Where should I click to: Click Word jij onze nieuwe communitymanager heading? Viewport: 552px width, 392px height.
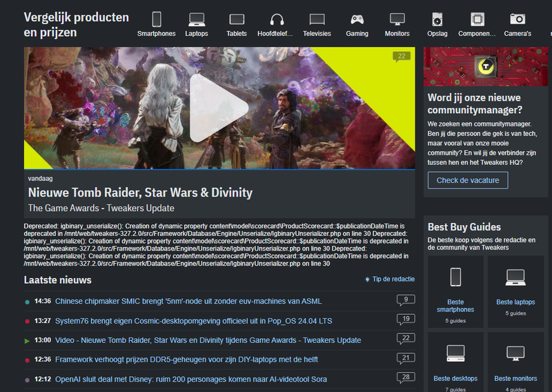pyautogui.click(x=475, y=104)
